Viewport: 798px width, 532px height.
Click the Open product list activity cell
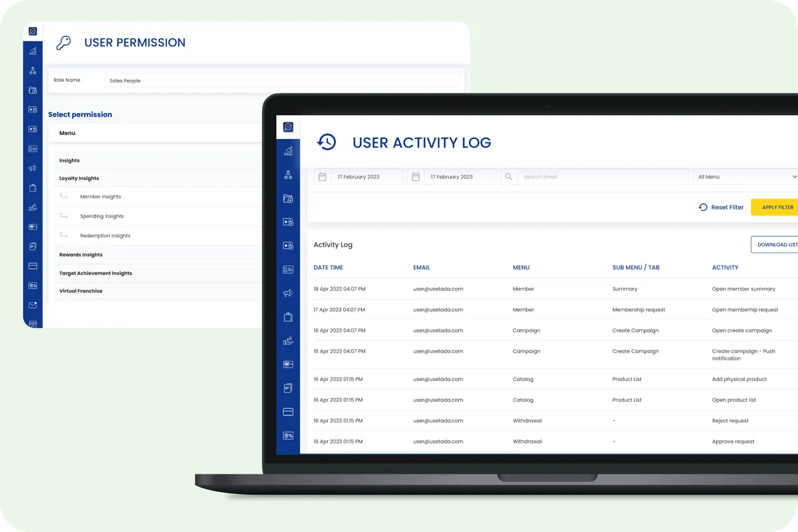tap(734, 400)
